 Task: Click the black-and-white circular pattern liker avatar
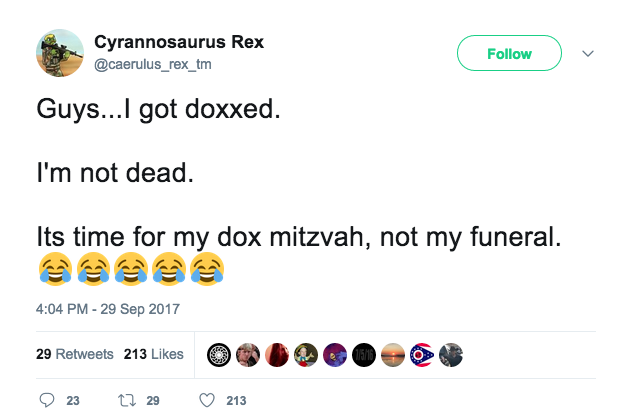click(219, 354)
